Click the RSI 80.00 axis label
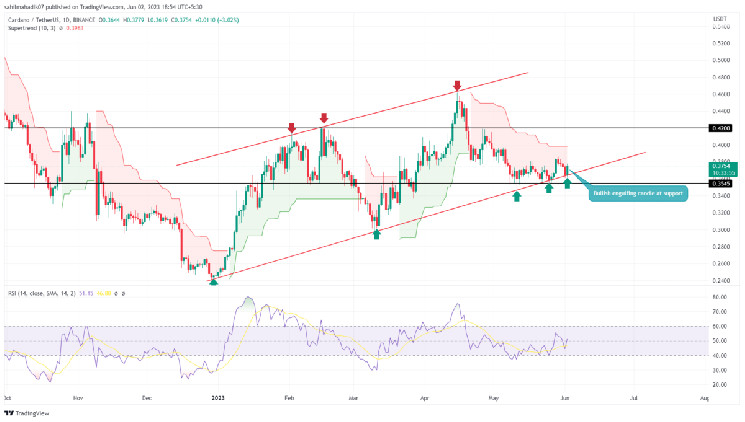This screenshot has height=422, width=745. click(x=720, y=297)
